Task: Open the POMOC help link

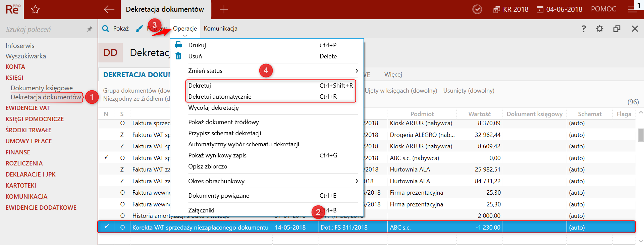Action: point(603,9)
